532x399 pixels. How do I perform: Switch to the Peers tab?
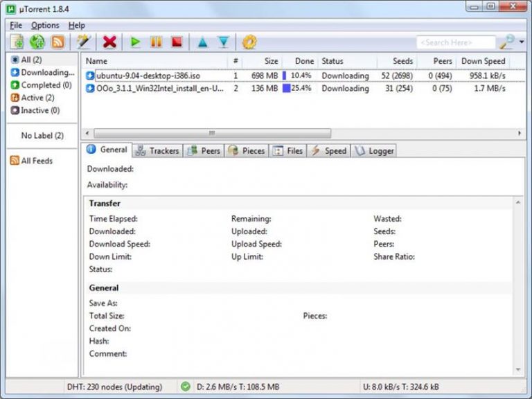[203, 150]
